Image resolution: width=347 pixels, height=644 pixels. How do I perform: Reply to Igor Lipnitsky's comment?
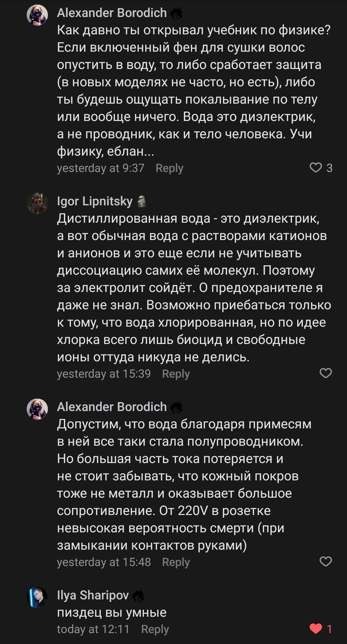[176, 374]
